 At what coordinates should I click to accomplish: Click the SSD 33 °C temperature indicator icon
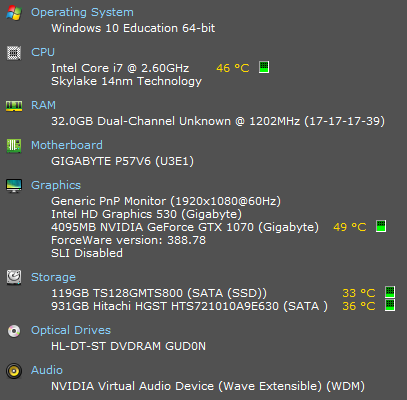390,292
